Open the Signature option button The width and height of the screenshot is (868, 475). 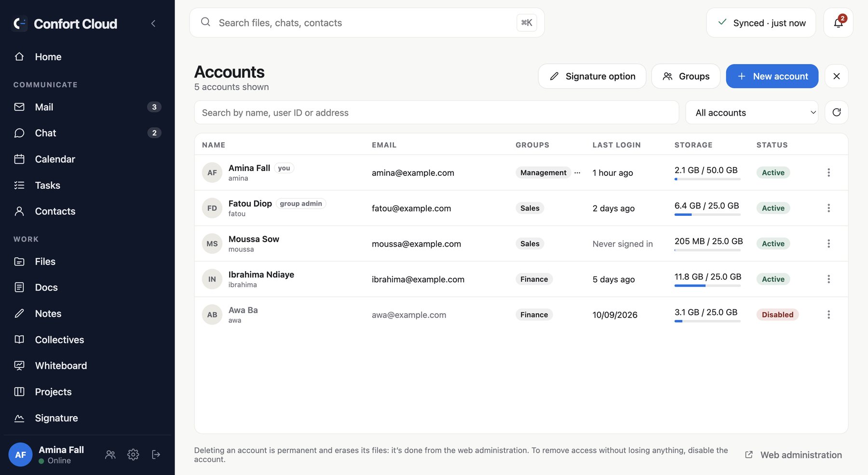coord(592,76)
